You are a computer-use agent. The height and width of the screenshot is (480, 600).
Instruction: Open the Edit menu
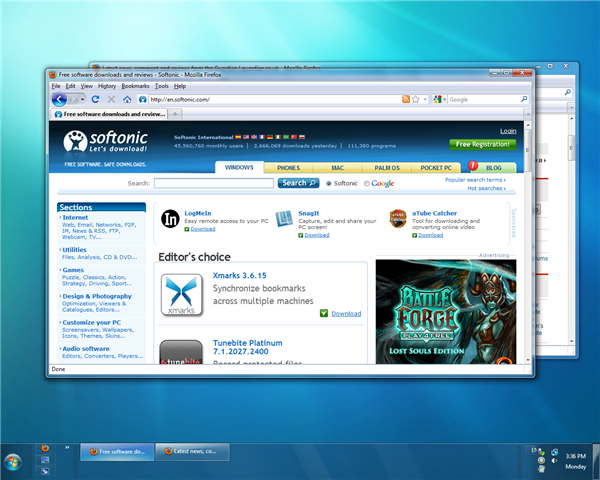tap(70, 86)
